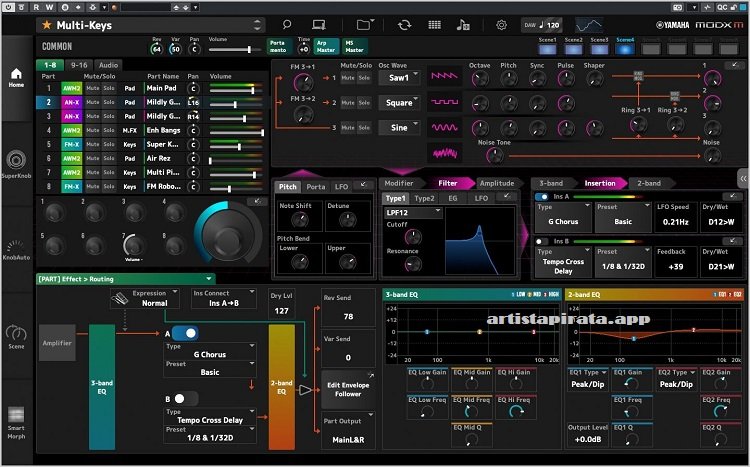Toggle favorite star beside Multi-Keys
Image resolution: width=750 pixels, height=467 pixels.
click(46, 25)
